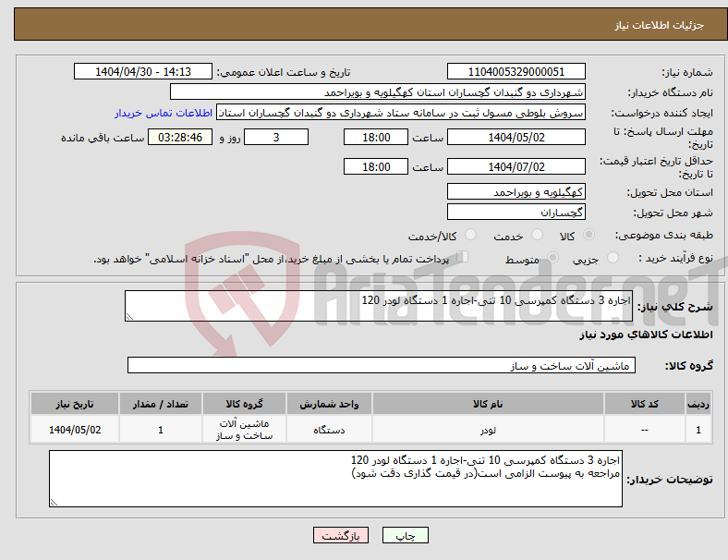728x560 pixels.
Task: Click the remaining days field showing 3
Action: pos(276,137)
